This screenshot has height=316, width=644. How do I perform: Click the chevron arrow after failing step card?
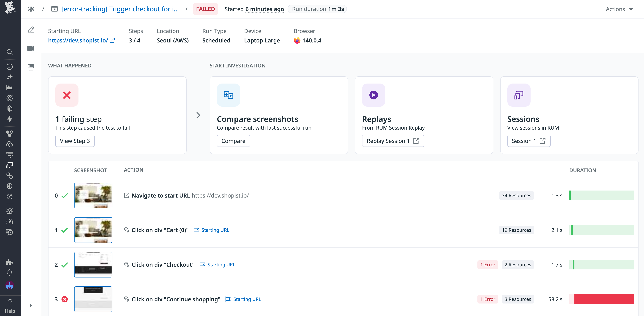click(198, 115)
